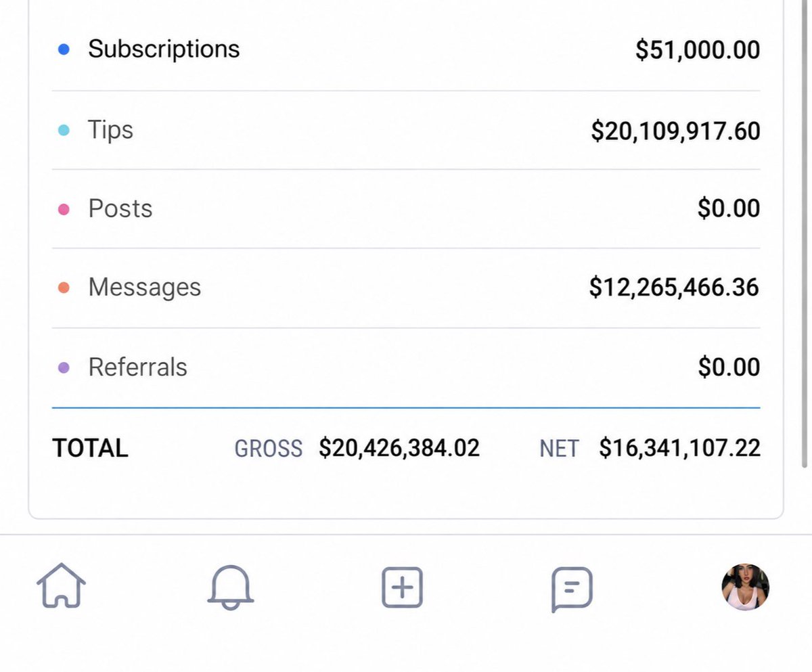
Task: Select the Messages row label
Action: click(145, 288)
